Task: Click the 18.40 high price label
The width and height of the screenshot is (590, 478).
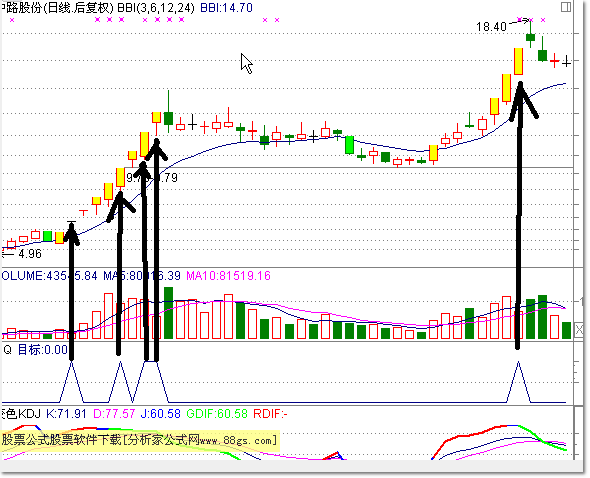Action: 491,27
